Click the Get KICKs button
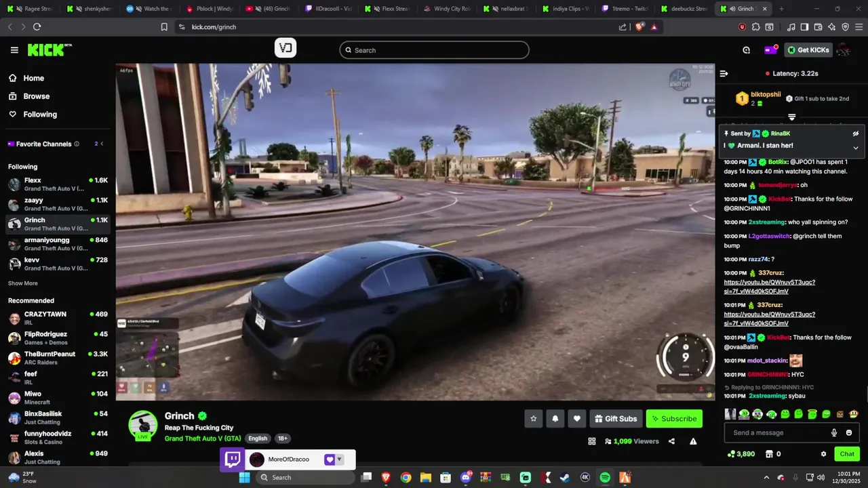The image size is (868, 488). tap(808, 50)
